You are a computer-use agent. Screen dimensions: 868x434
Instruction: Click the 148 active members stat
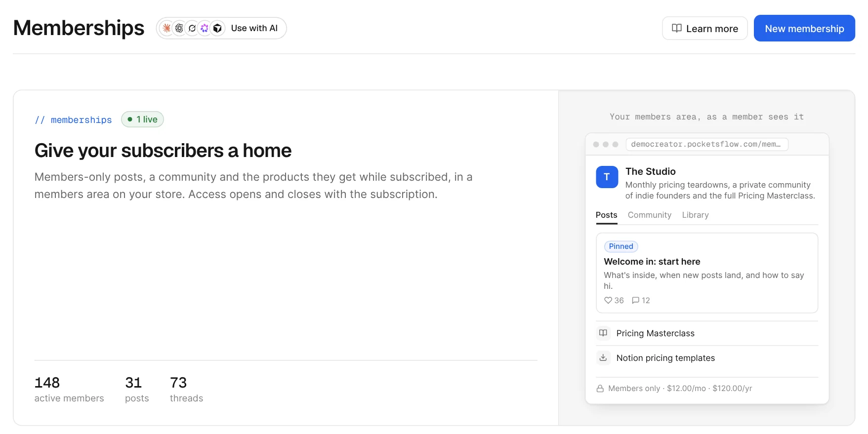pyautogui.click(x=69, y=390)
